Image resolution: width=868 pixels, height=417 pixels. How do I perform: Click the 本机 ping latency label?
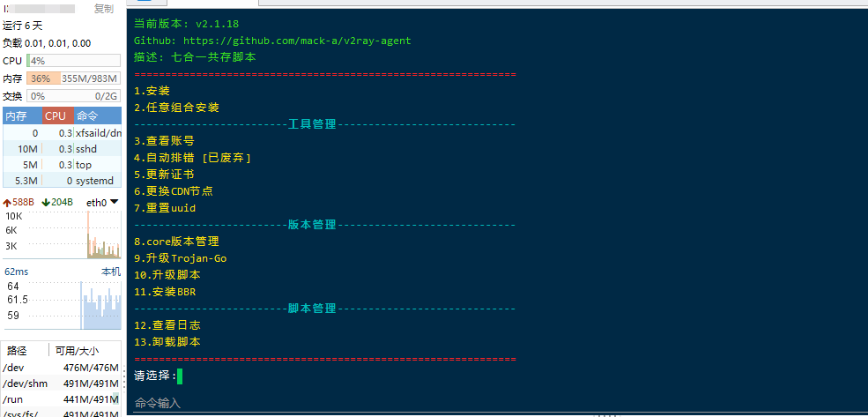point(111,272)
